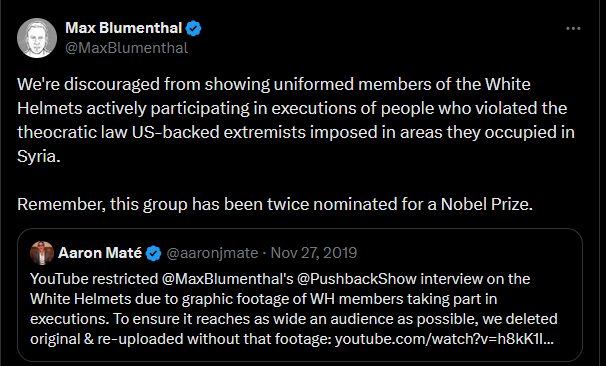Click the 'Remember, this group' sentence
The width and height of the screenshot is (606, 366).
tap(275, 204)
